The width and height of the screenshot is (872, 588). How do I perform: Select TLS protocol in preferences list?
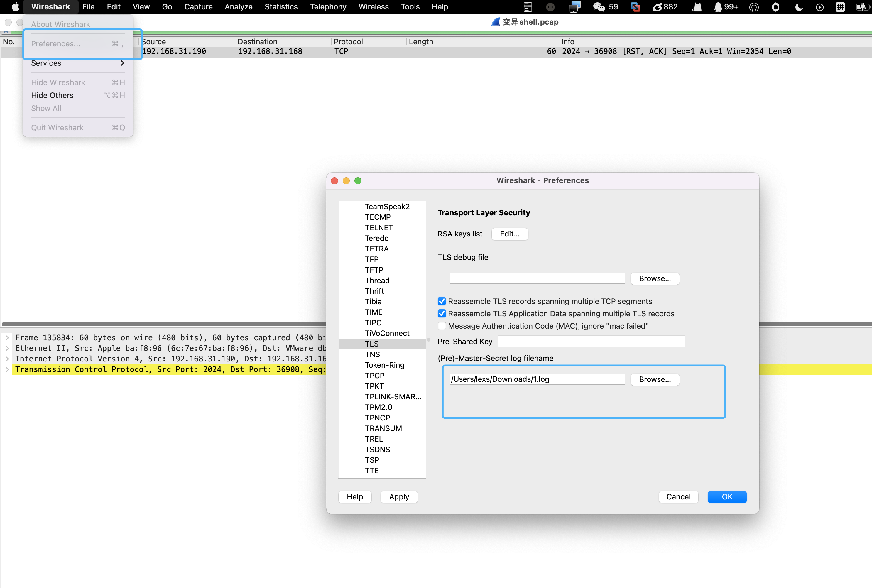pos(371,343)
